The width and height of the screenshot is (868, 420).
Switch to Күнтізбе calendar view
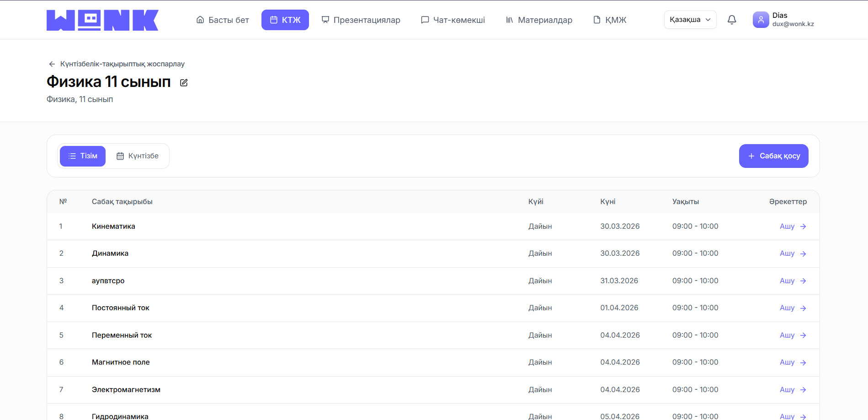point(138,156)
